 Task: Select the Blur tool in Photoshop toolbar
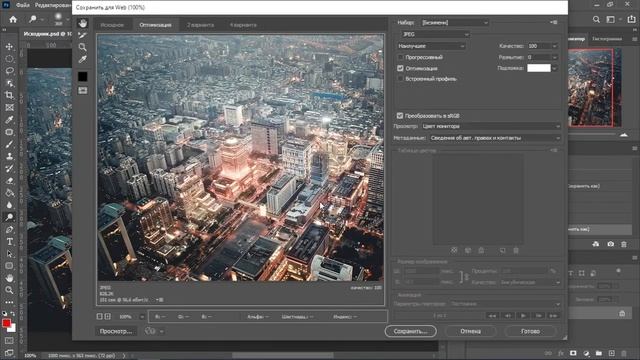pyautogui.click(x=9, y=205)
